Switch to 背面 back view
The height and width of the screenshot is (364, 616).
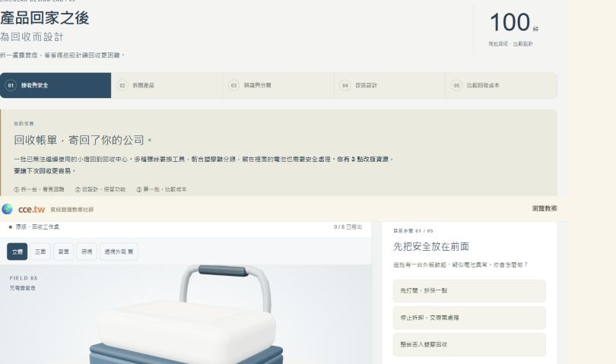tap(64, 252)
